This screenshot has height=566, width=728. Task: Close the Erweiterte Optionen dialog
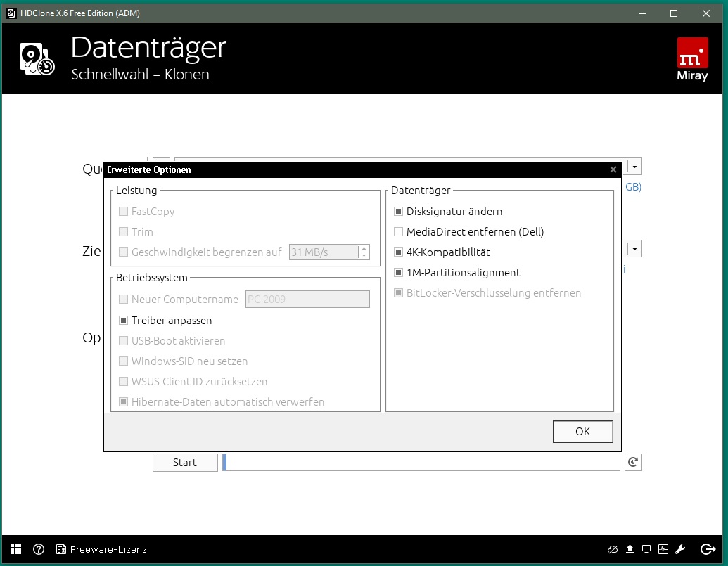click(613, 170)
